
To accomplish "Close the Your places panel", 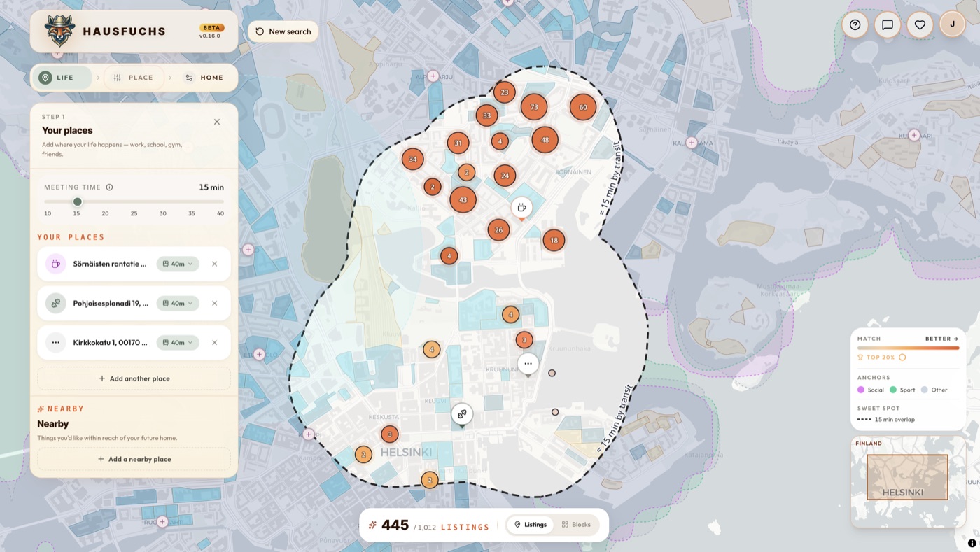I will pos(217,122).
